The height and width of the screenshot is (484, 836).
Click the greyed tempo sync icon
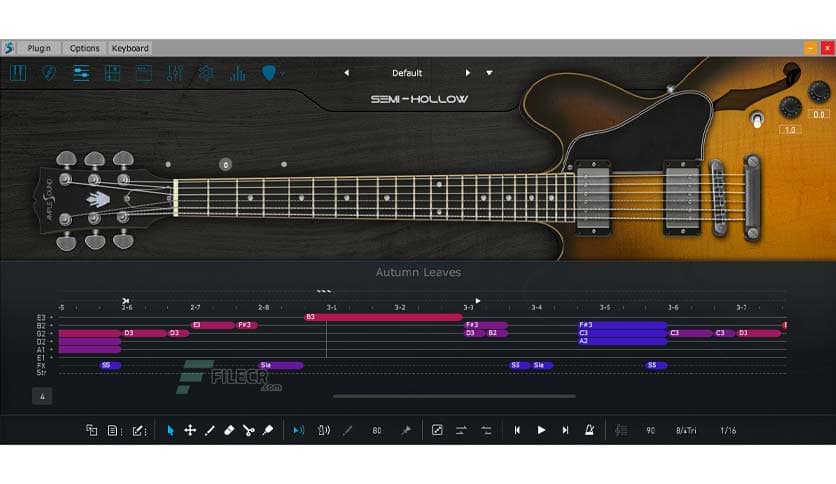tap(621, 430)
